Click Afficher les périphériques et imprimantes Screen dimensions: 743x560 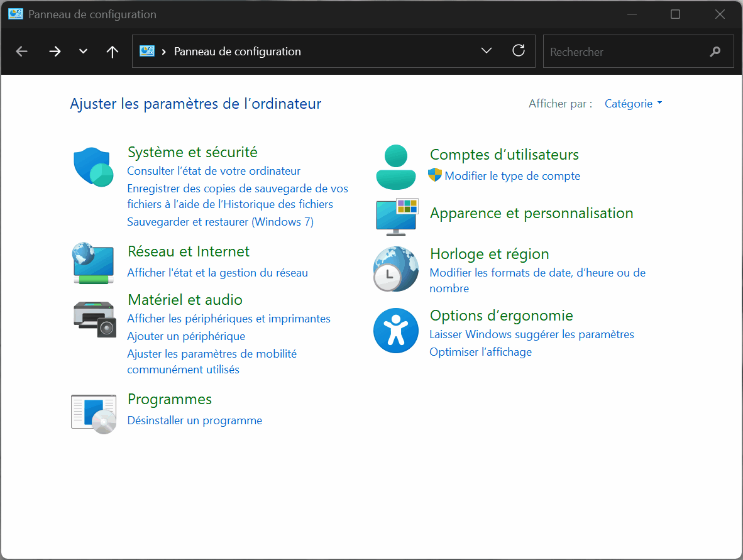point(229,319)
